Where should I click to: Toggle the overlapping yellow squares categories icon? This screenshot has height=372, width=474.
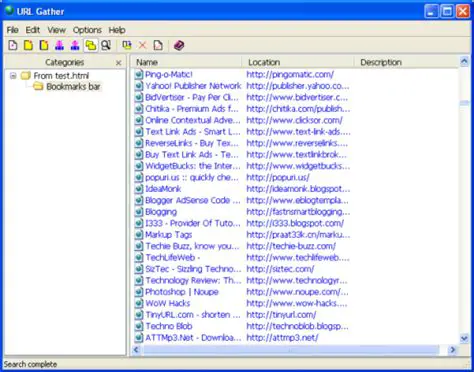[91, 45]
